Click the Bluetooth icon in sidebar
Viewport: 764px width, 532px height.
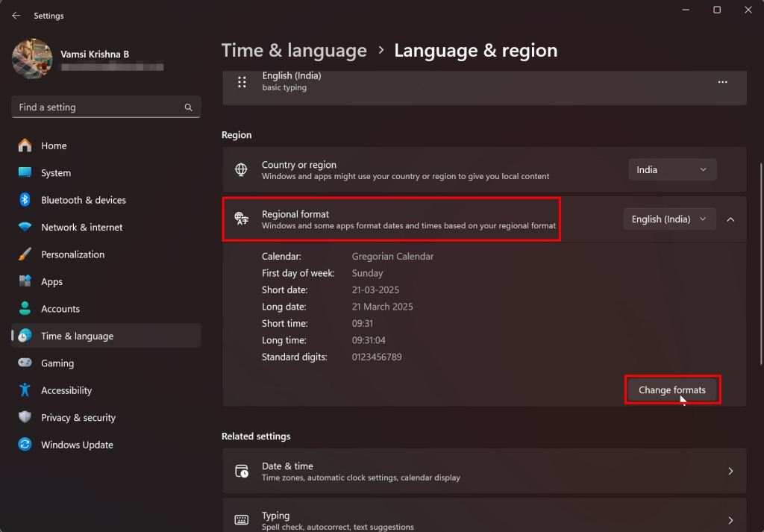[25, 200]
